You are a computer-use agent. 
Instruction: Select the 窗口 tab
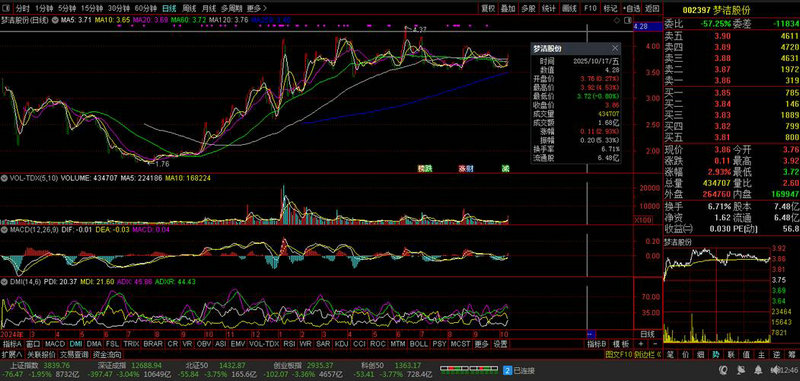click(x=33, y=344)
